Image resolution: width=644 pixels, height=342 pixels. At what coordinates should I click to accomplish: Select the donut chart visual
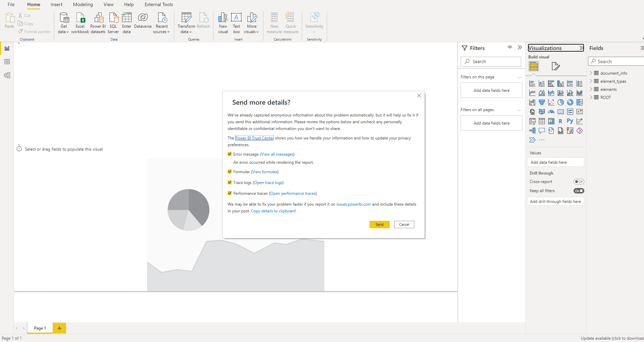click(570, 102)
